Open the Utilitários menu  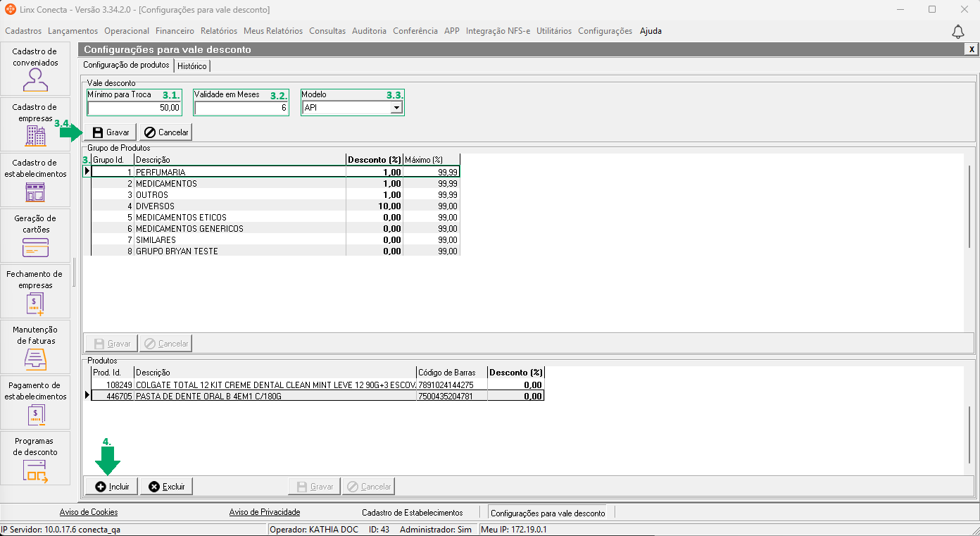point(554,31)
